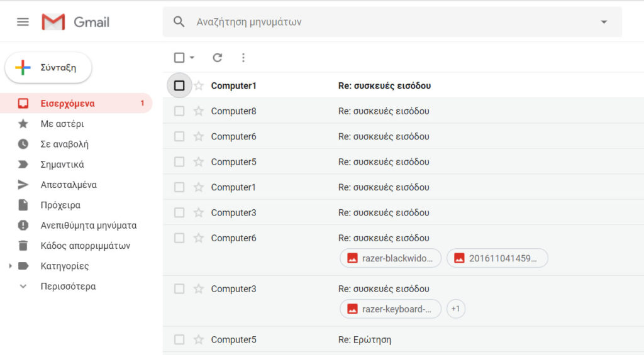Tick the checkbox for the Computer8 email
This screenshot has height=355, width=644.
click(x=179, y=111)
